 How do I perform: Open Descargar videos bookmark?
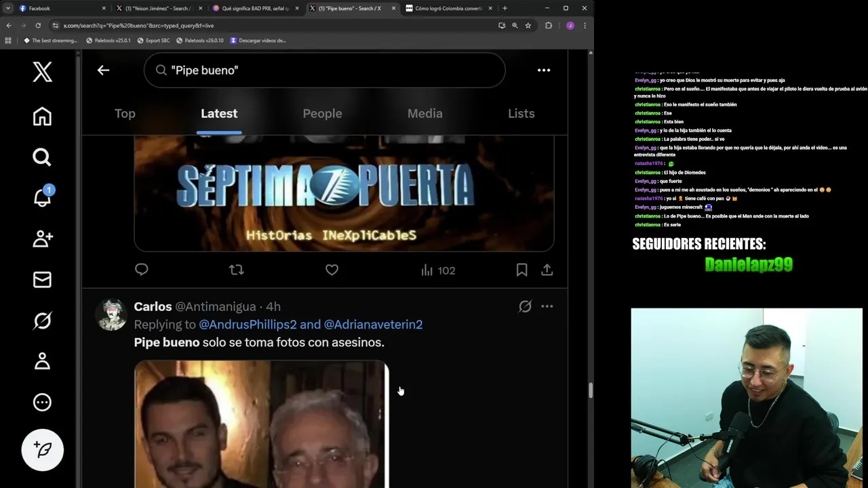pyautogui.click(x=258, y=41)
